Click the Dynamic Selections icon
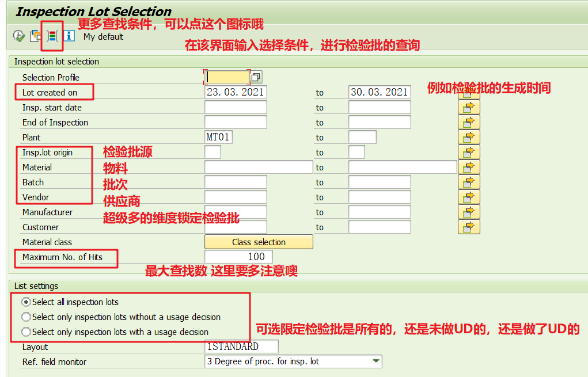Image resolution: width=588 pixels, height=377 pixels. (52, 36)
